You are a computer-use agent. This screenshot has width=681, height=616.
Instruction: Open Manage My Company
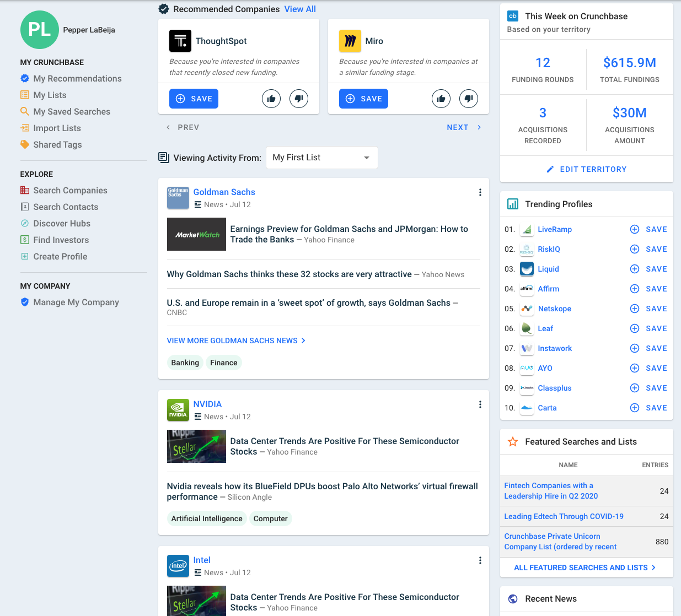[x=70, y=302]
